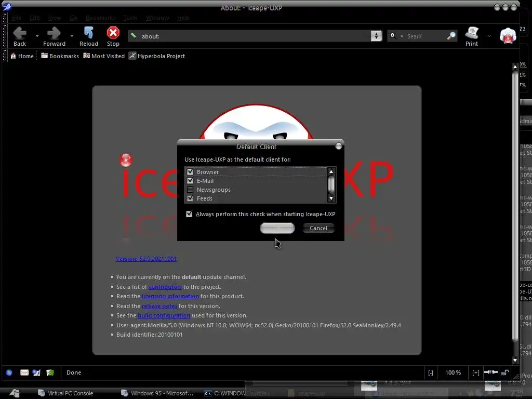Uncheck the E-Mail default client checkbox
Viewport: 532px width, 399px height.
pos(190,181)
